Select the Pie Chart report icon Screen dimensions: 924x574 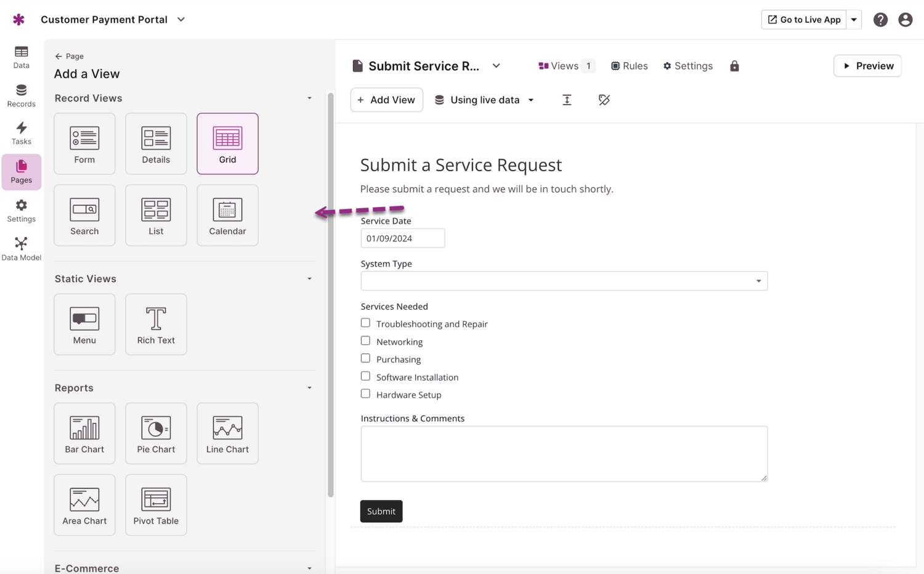(156, 433)
